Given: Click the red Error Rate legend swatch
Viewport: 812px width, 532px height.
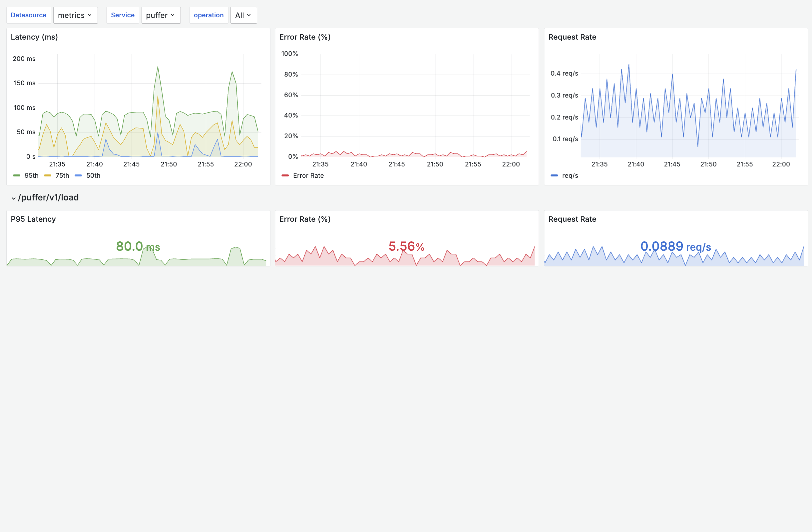Looking at the screenshot, I should [285, 176].
